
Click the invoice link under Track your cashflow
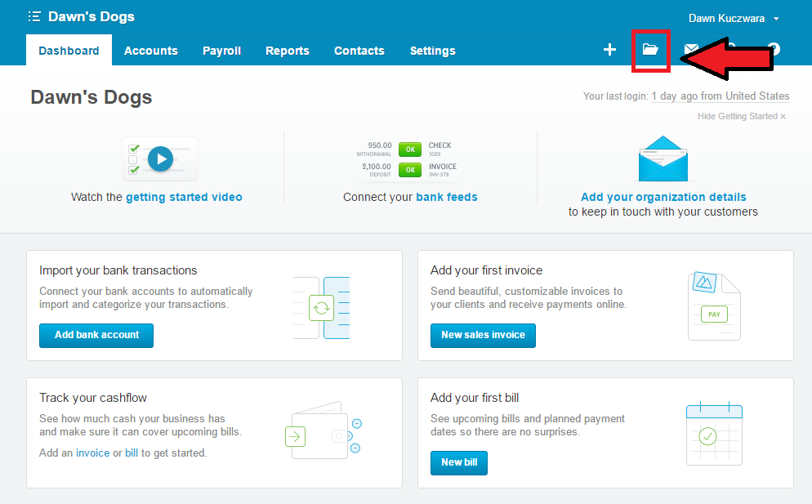pyautogui.click(x=92, y=452)
